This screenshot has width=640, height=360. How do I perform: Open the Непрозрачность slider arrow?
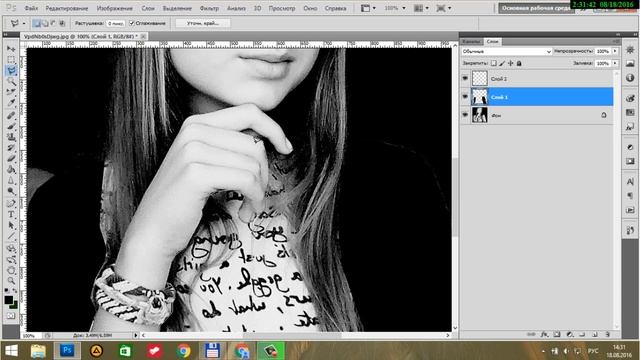(x=615, y=51)
